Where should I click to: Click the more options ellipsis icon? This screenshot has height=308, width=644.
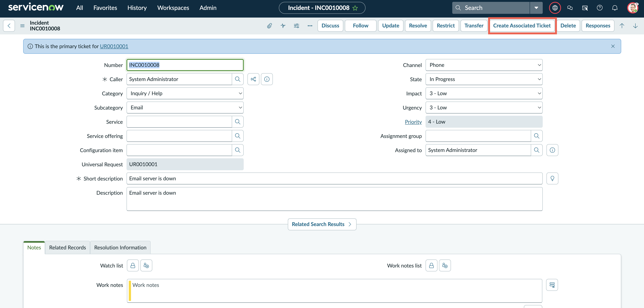tap(310, 26)
